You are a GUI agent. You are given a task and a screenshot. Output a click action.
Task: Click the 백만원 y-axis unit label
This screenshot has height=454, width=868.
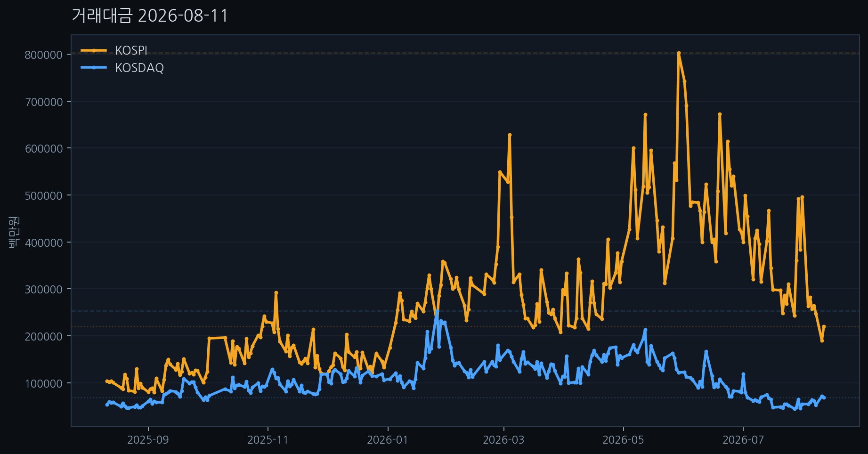tap(13, 231)
